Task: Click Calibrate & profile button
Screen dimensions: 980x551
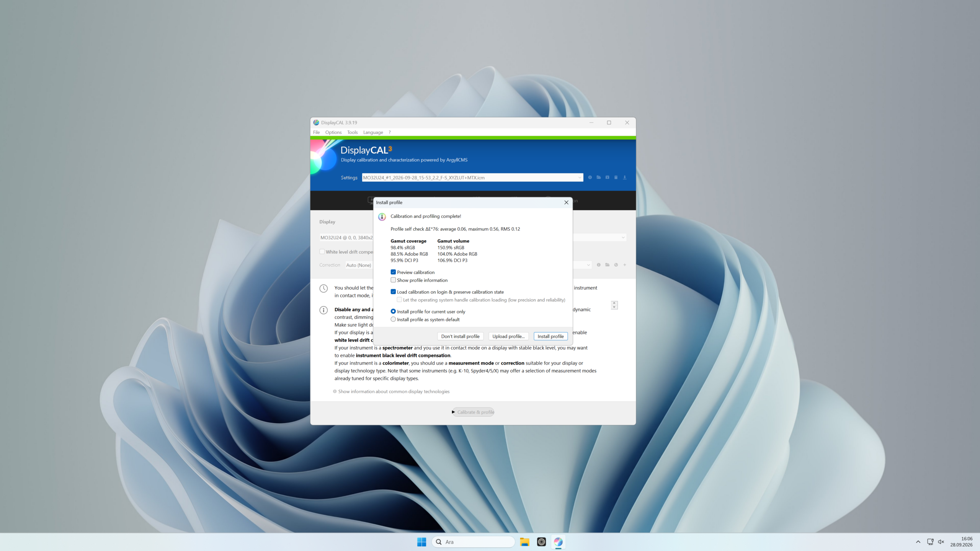Action: click(x=473, y=412)
